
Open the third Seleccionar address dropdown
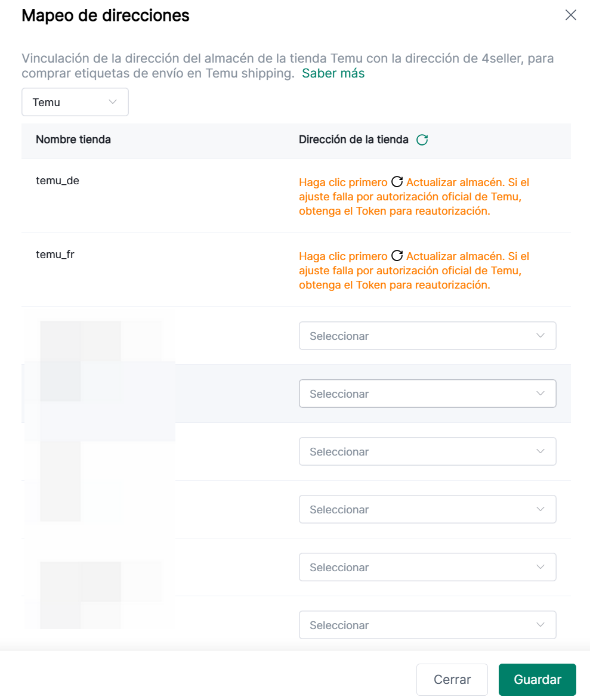[x=427, y=451]
